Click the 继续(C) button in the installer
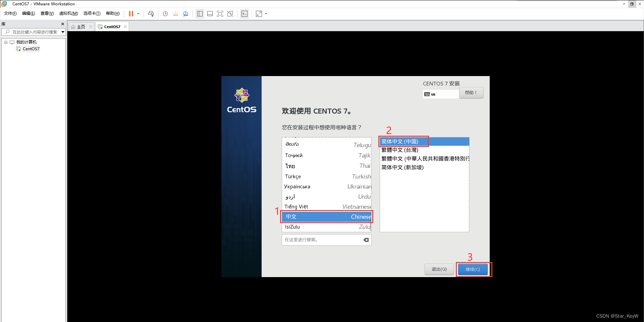 pyautogui.click(x=473, y=269)
